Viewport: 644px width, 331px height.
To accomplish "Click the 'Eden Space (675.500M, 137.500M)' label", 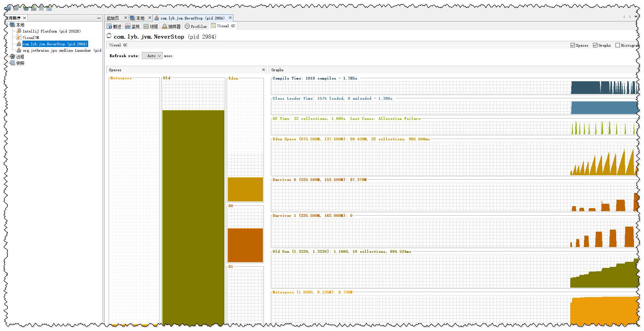I will [310, 139].
